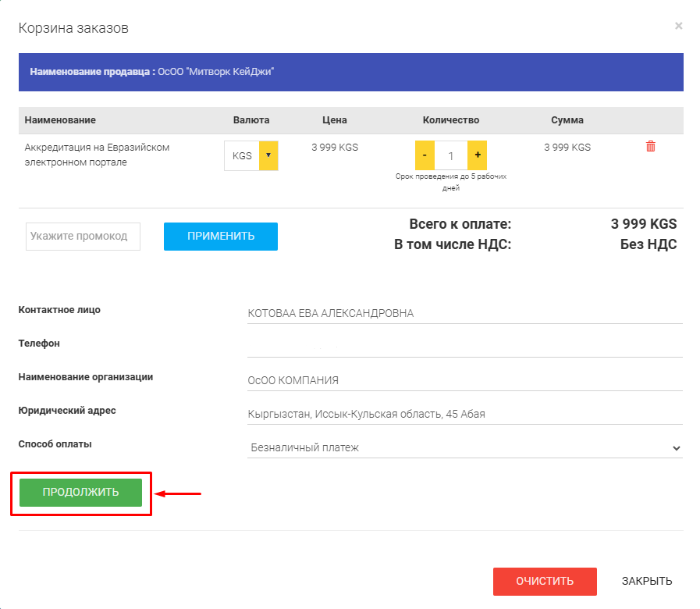
Task: Decrease quantity with the minus button
Action: [x=425, y=155]
